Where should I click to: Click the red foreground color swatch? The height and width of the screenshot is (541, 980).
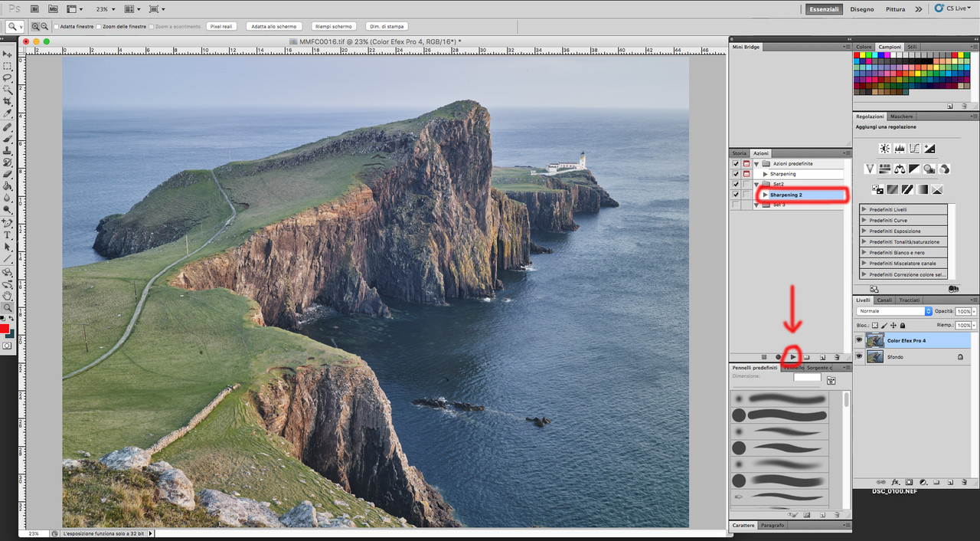[x=5, y=328]
